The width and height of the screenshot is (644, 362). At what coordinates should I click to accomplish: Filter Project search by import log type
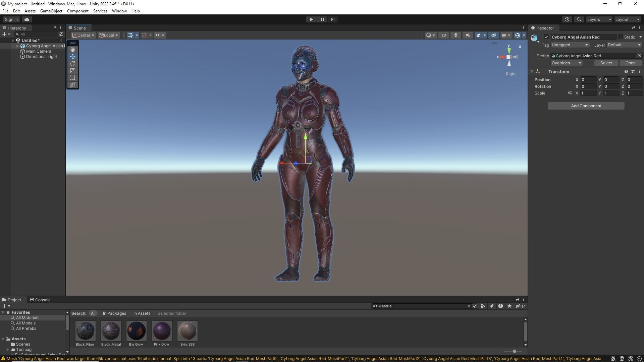pos(500,306)
